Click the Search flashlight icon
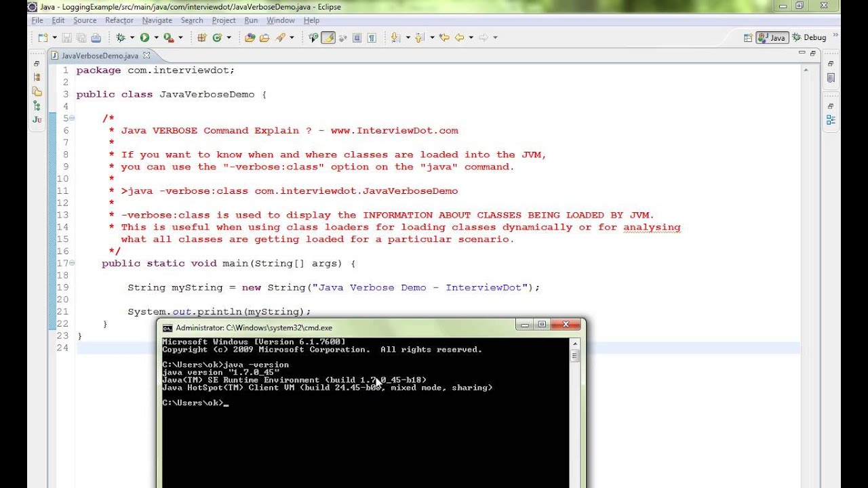 (x=279, y=38)
